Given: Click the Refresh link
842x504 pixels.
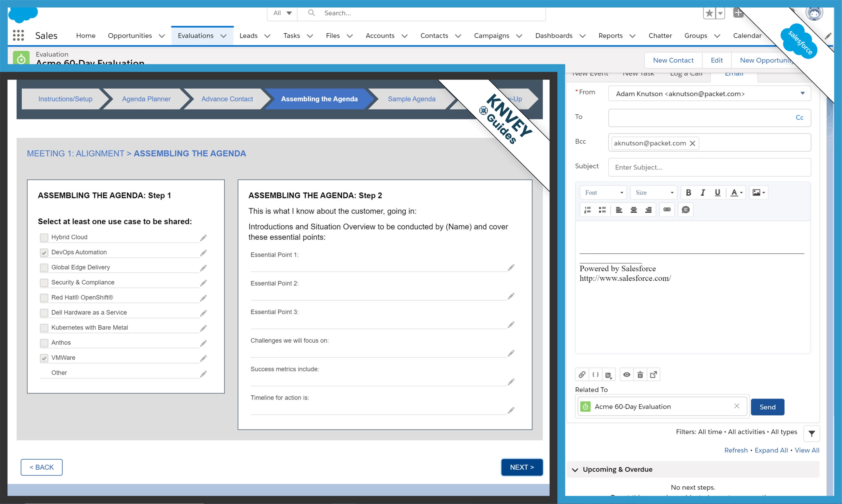Looking at the screenshot, I should click(736, 450).
